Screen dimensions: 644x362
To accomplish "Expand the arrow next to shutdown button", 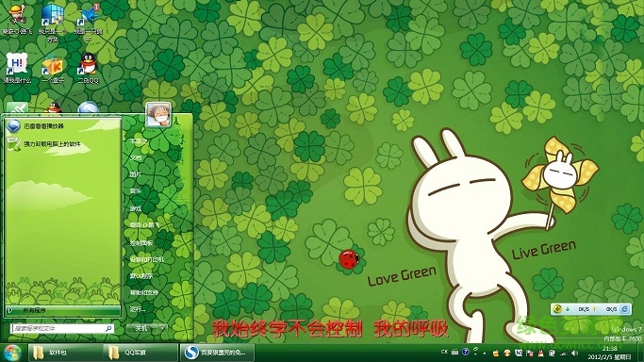I will pyautogui.click(x=163, y=328).
